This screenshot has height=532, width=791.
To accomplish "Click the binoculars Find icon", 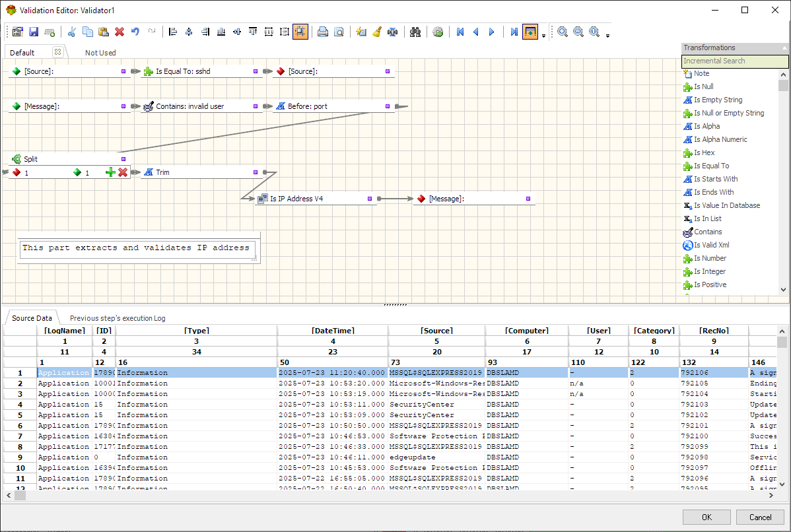I will click(415, 32).
